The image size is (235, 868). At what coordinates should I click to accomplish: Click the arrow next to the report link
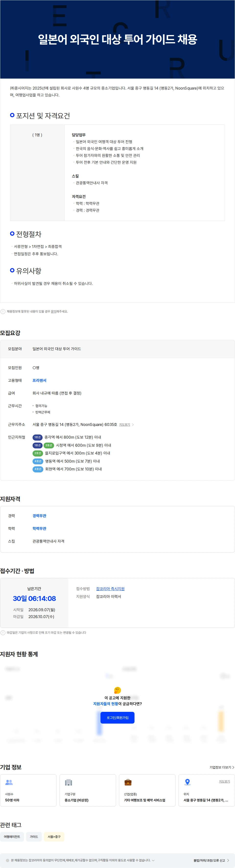[228, 860]
